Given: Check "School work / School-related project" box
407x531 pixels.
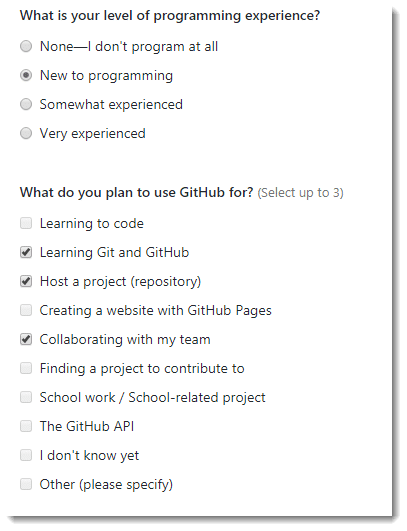Looking at the screenshot, I should pos(26,397).
